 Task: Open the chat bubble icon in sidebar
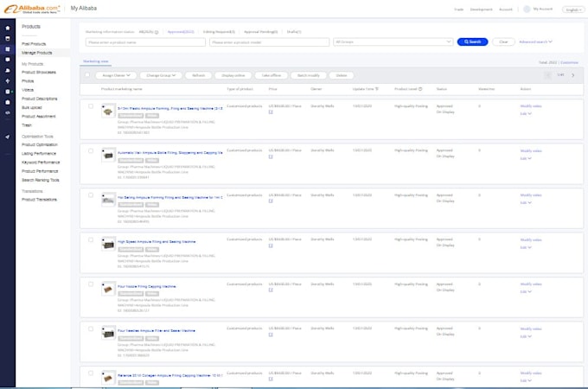8,60
